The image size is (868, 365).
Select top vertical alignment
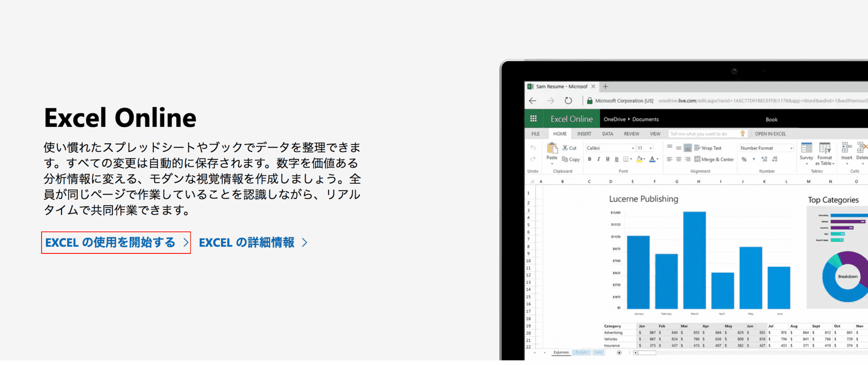[x=670, y=147]
